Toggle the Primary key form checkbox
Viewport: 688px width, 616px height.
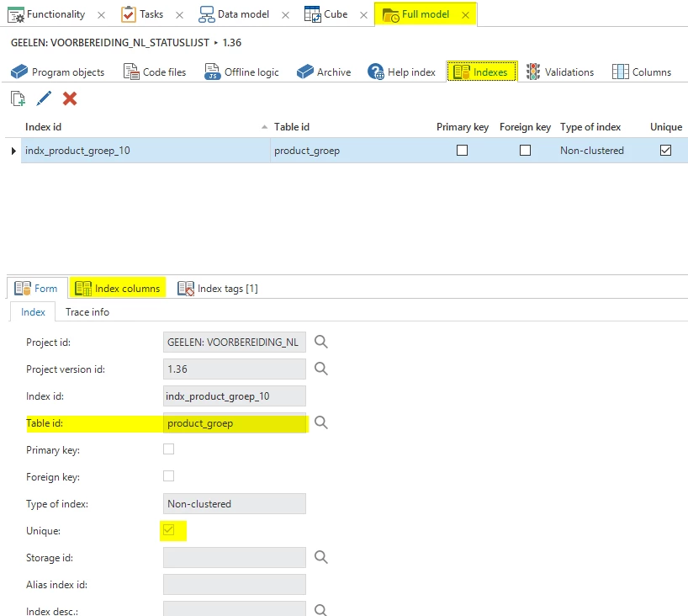[x=168, y=449]
